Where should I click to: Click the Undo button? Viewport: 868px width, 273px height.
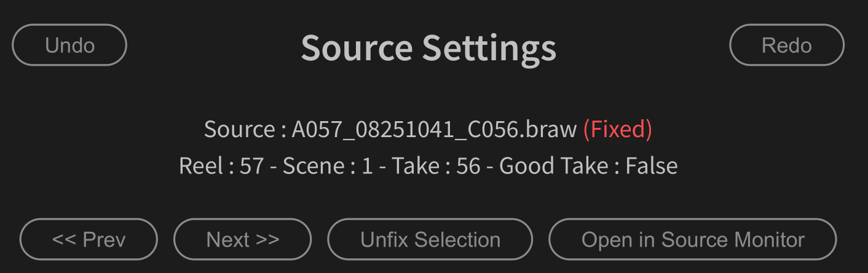(x=69, y=45)
